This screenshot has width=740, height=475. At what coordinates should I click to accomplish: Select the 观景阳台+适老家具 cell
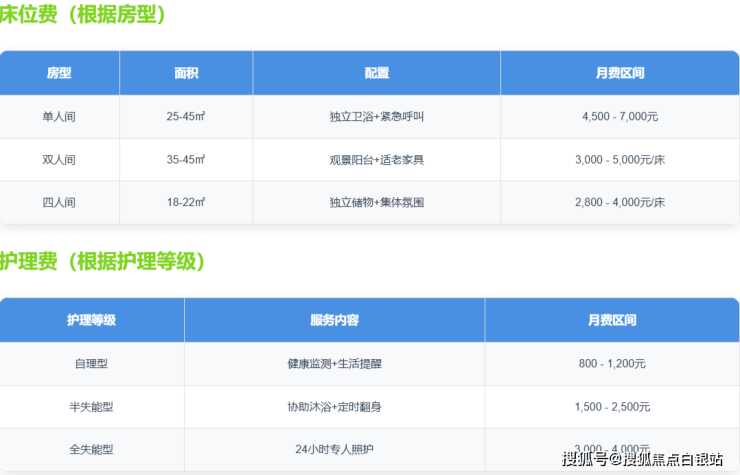tap(376, 160)
